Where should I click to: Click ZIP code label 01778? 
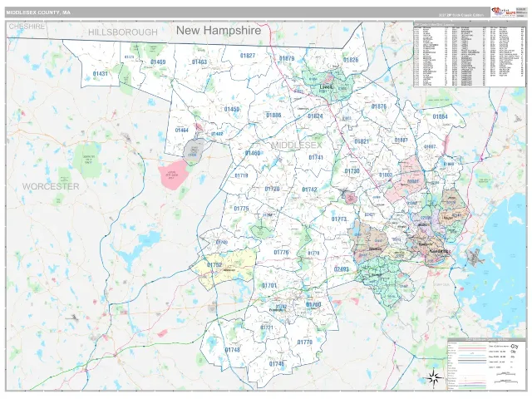313,254
